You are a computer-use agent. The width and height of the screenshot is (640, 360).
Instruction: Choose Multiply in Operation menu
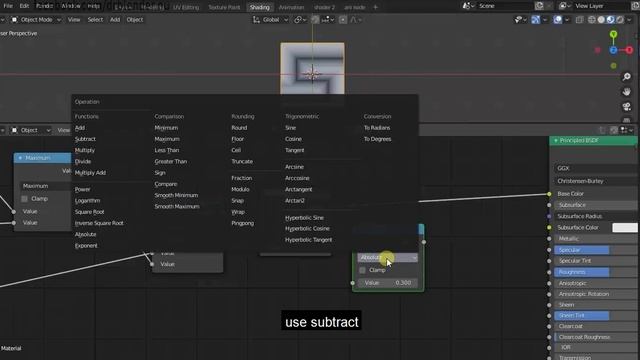point(84,150)
